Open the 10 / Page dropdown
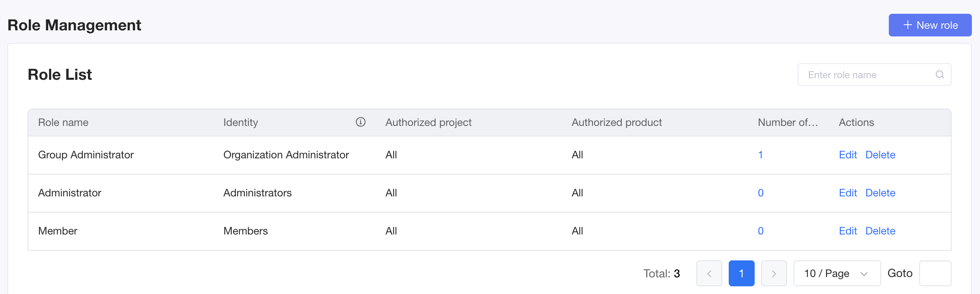 (x=837, y=273)
